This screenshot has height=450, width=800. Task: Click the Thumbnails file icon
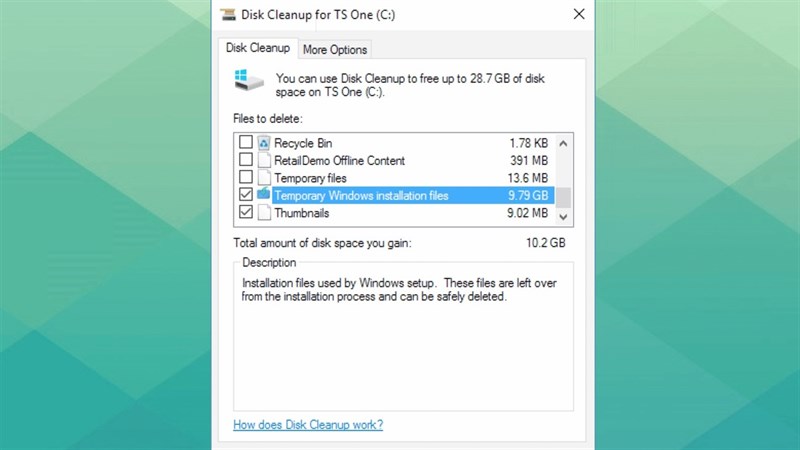tap(264, 212)
